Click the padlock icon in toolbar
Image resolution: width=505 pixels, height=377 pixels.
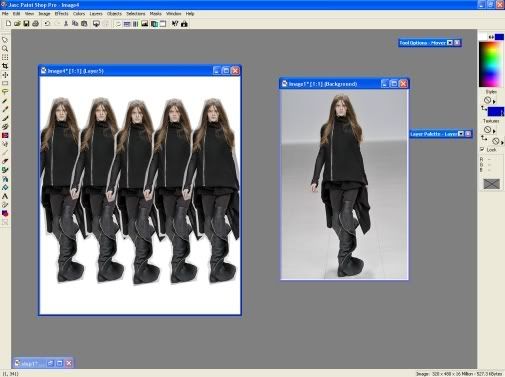pos(184,24)
